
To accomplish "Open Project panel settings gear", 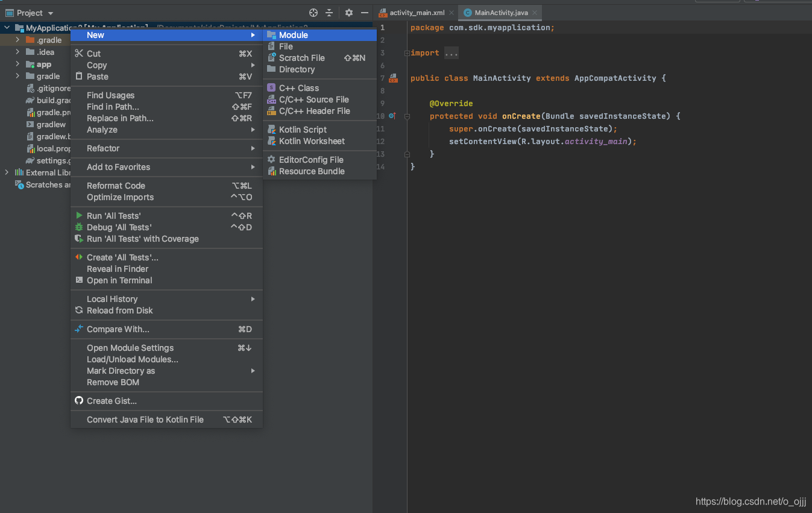I will point(349,13).
